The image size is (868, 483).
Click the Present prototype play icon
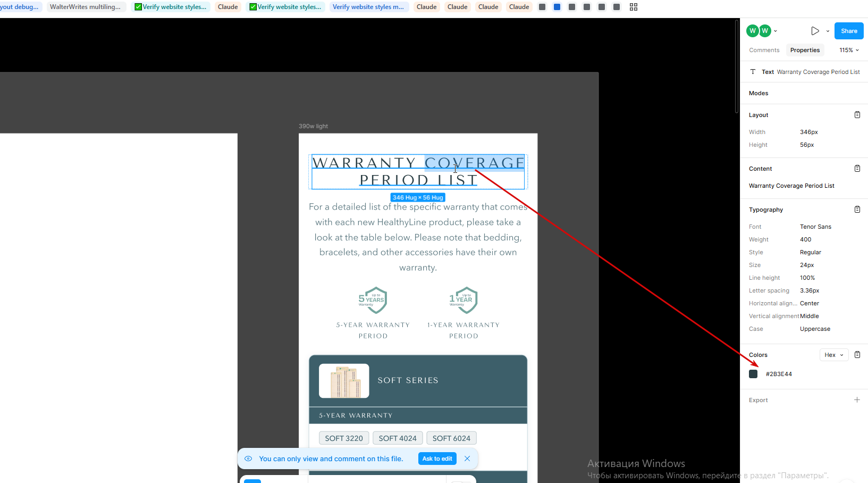tap(815, 31)
